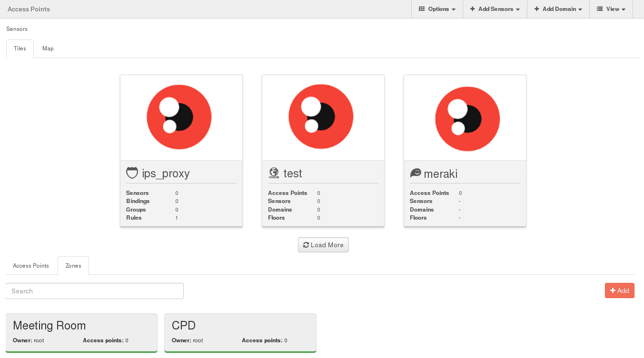Click the Bindings row in ips_proxy tile
Image resolution: width=644 pixels, height=358 pixels.
(x=181, y=201)
